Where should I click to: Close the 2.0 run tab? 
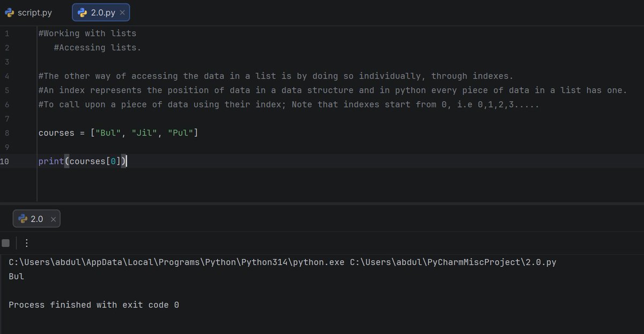click(53, 219)
